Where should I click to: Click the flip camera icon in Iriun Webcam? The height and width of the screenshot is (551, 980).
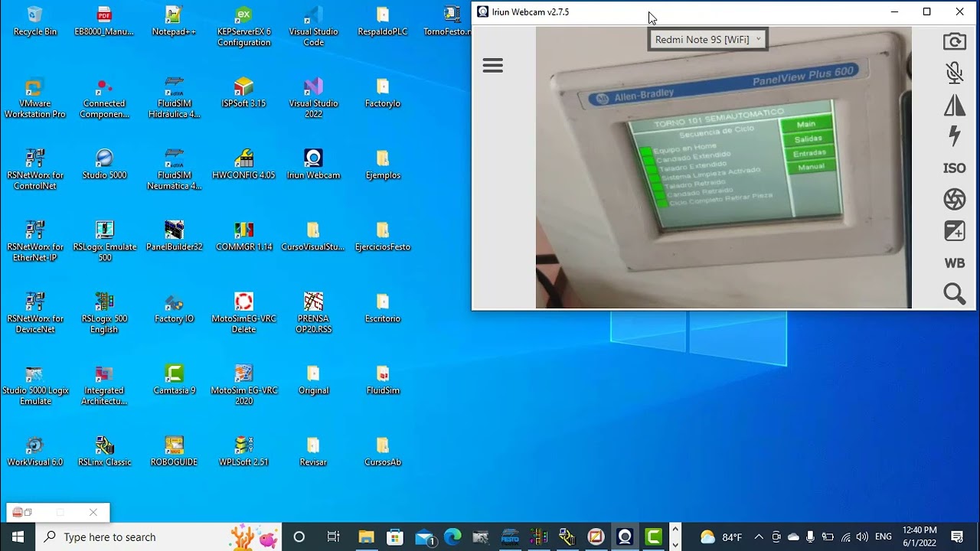point(954,41)
